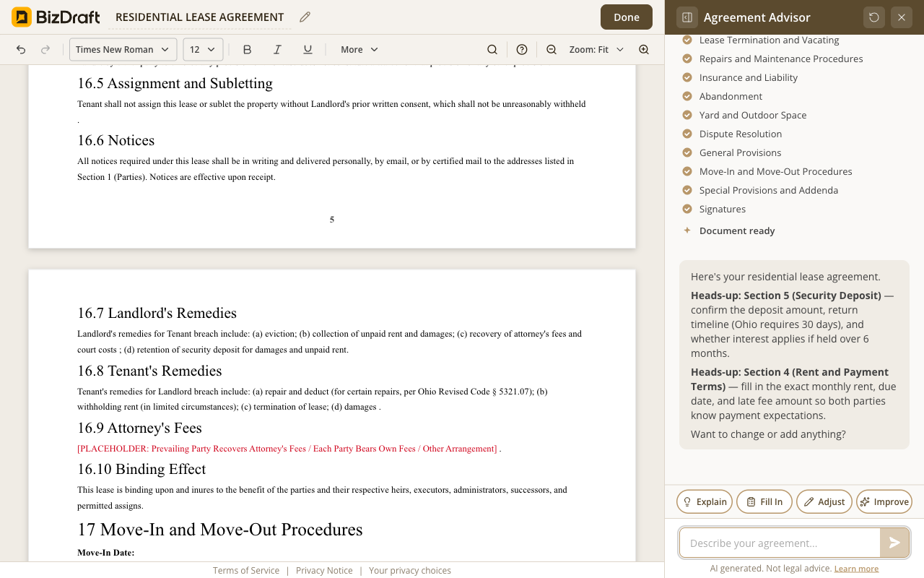Viewport: 924px width, 578px height.
Task: Send the agreement description message
Action: coord(894,543)
